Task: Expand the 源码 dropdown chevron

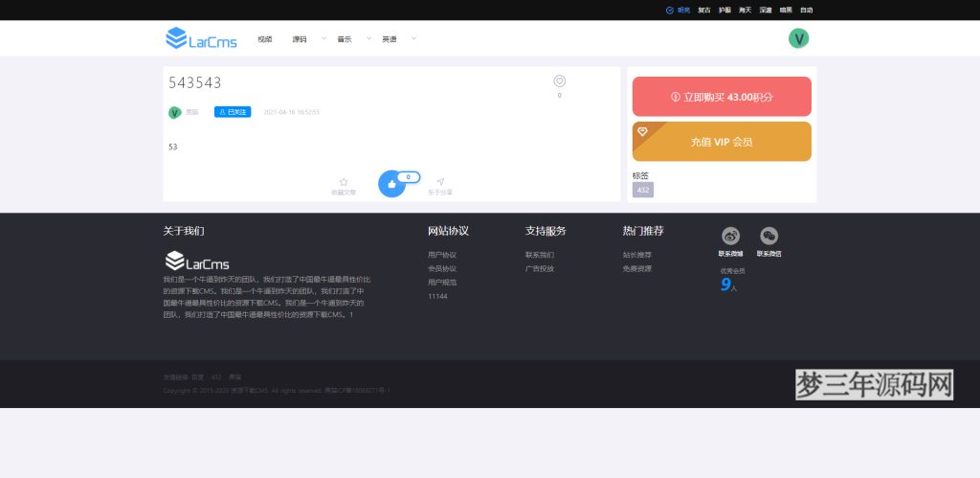Action: [323, 38]
